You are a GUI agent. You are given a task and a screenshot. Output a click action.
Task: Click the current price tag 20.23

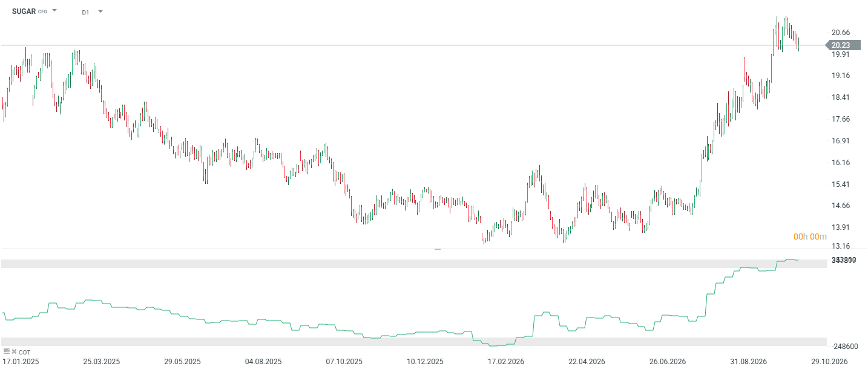843,45
